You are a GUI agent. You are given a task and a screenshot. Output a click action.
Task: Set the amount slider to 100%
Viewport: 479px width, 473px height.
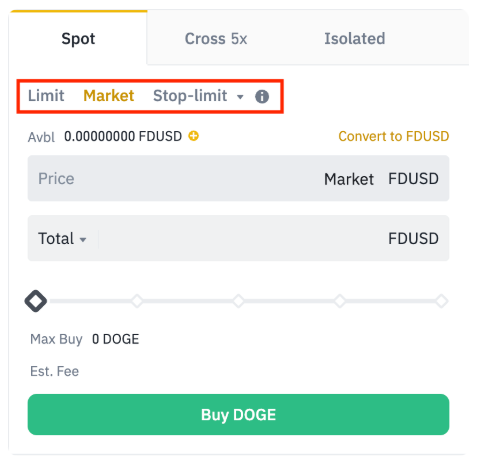[x=441, y=301]
